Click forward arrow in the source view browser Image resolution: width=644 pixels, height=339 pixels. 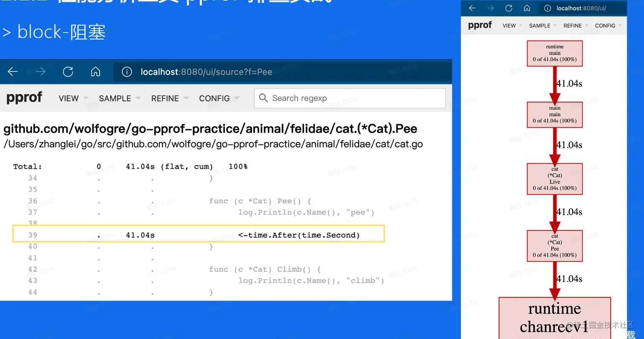(x=40, y=72)
